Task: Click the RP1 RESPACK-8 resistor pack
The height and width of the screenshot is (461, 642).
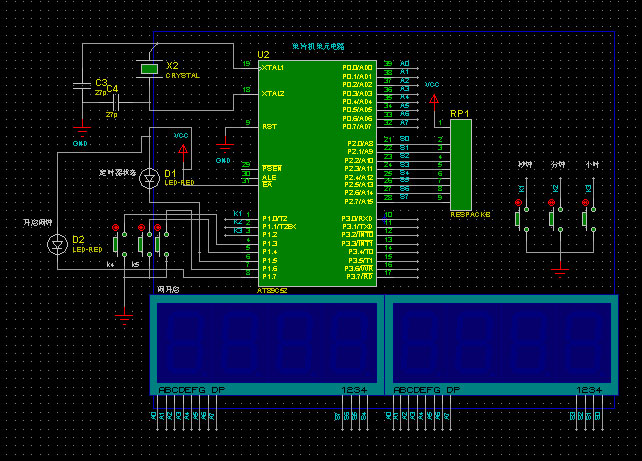Action: [x=460, y=165]
